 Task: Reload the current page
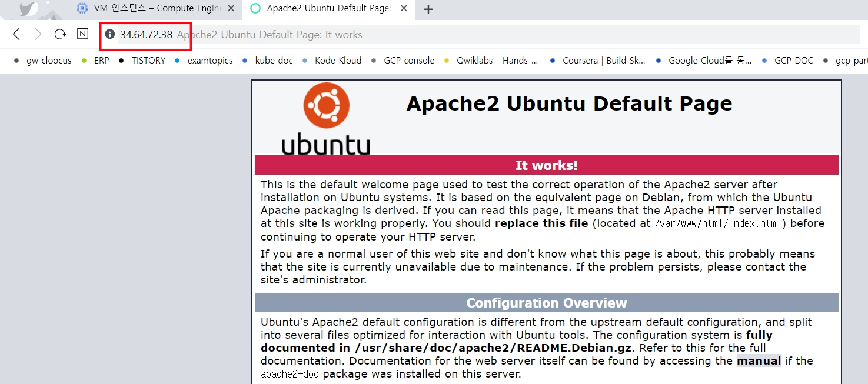[x=60, y=34]
